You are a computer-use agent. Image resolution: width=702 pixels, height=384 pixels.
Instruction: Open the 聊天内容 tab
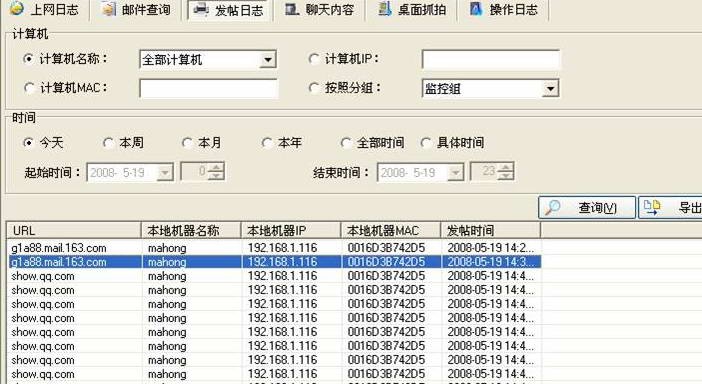point(321,9)
